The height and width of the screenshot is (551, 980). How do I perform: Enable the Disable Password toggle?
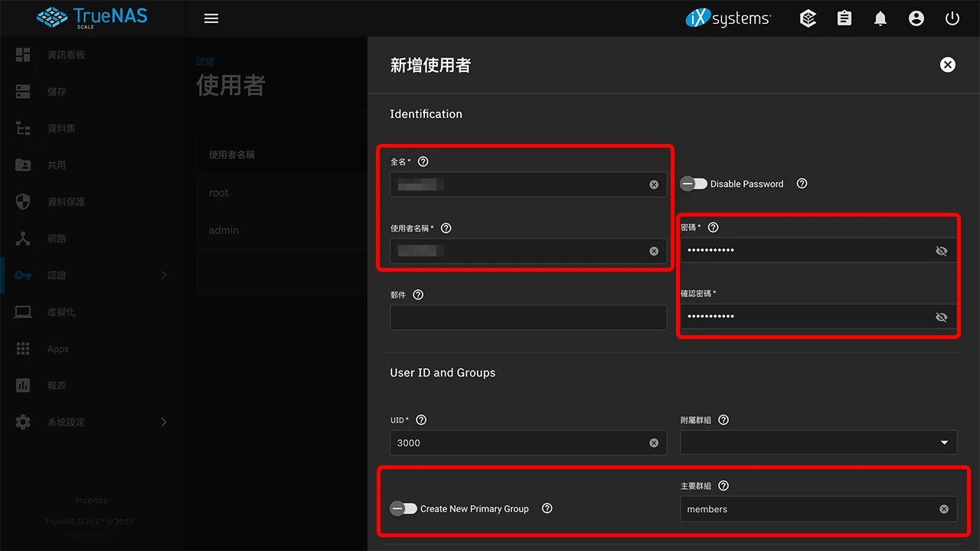click(693, 184)
